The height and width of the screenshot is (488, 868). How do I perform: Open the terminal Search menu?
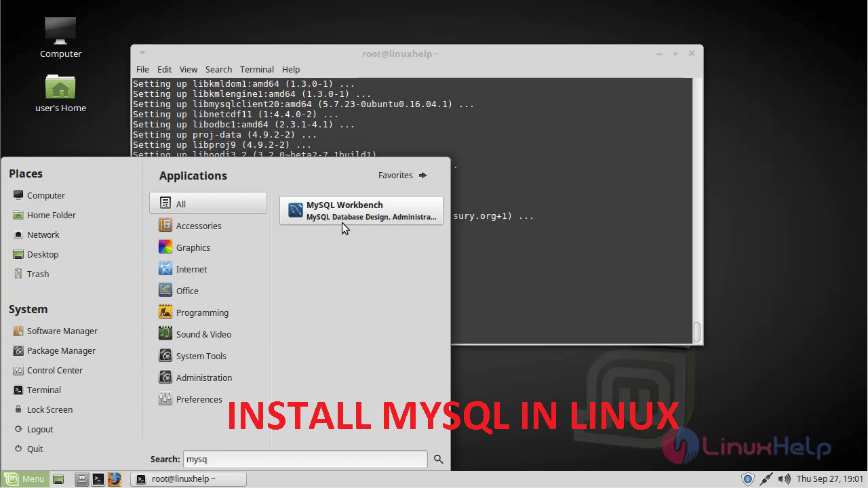[218, 69]
